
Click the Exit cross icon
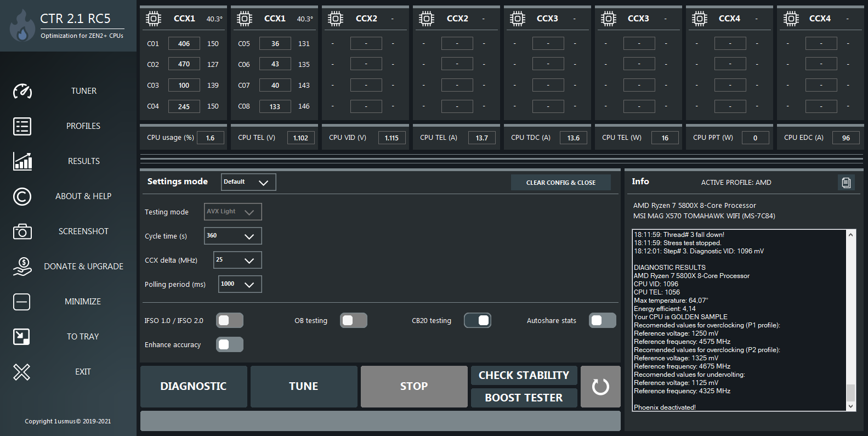click(22, 372)
